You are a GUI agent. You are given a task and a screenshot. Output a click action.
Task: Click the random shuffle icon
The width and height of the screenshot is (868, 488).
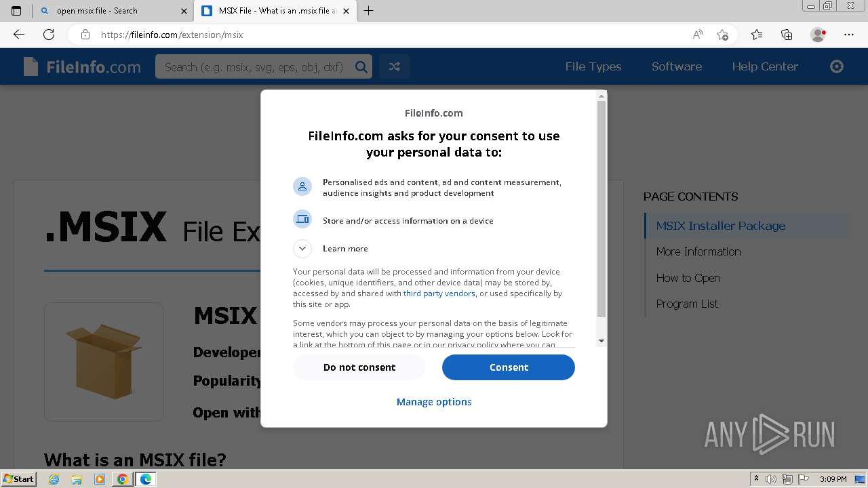[x=394, y=66]
